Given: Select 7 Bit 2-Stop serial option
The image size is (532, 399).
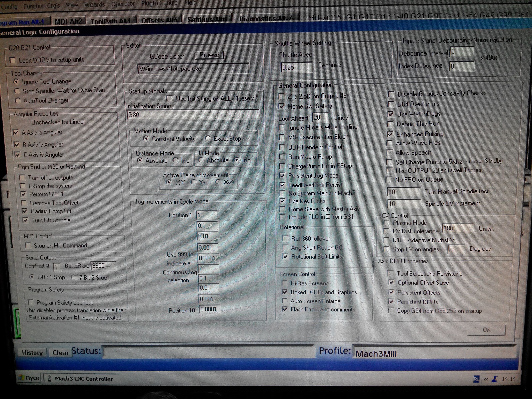Looking at the screenshot, I should 74,277.
